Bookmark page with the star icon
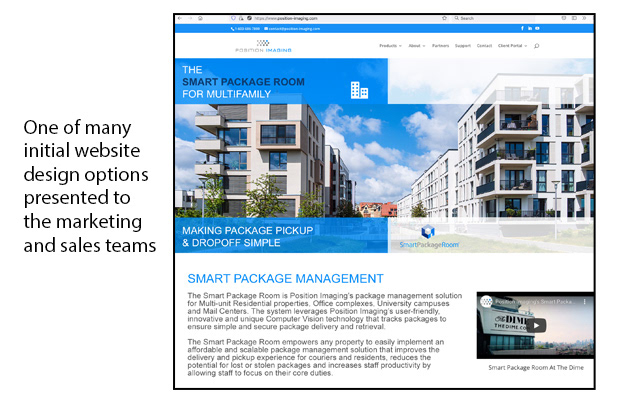 click(444, 18)
